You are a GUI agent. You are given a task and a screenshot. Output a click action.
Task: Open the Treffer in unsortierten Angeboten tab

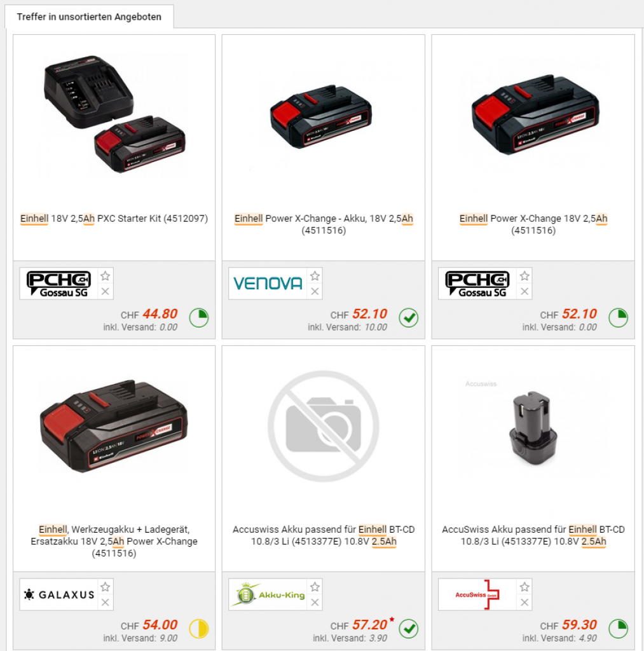tap(89, 17)
